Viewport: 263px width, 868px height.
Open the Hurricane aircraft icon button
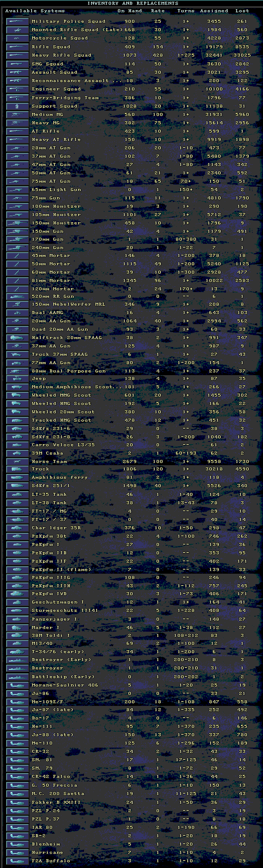click(x=18, y=852)
